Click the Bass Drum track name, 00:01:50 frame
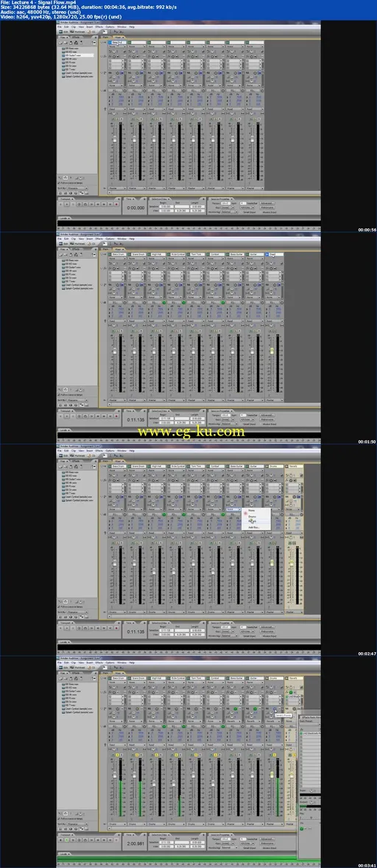Screen dimensions: 377x868 tap(118, 254)
